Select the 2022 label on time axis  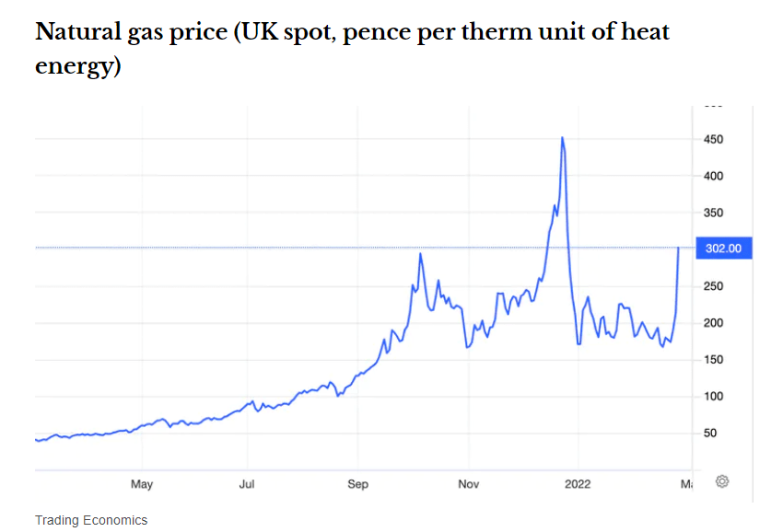578,483
